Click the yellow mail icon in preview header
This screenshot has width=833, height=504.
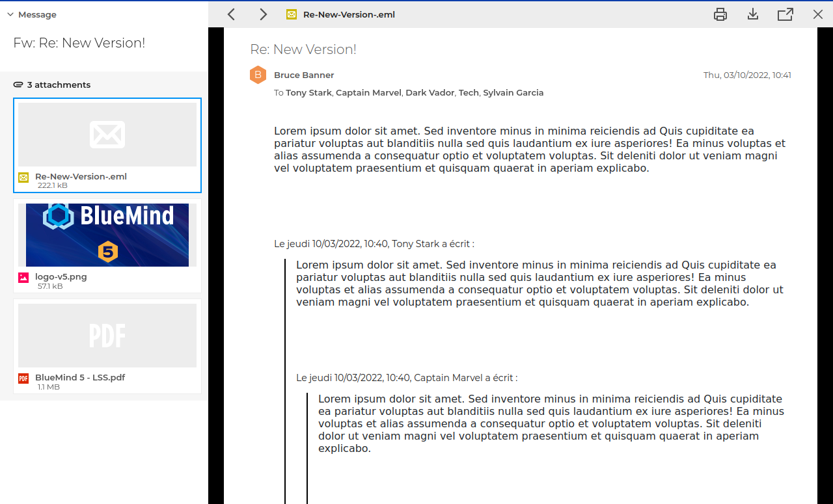[292, 14]
